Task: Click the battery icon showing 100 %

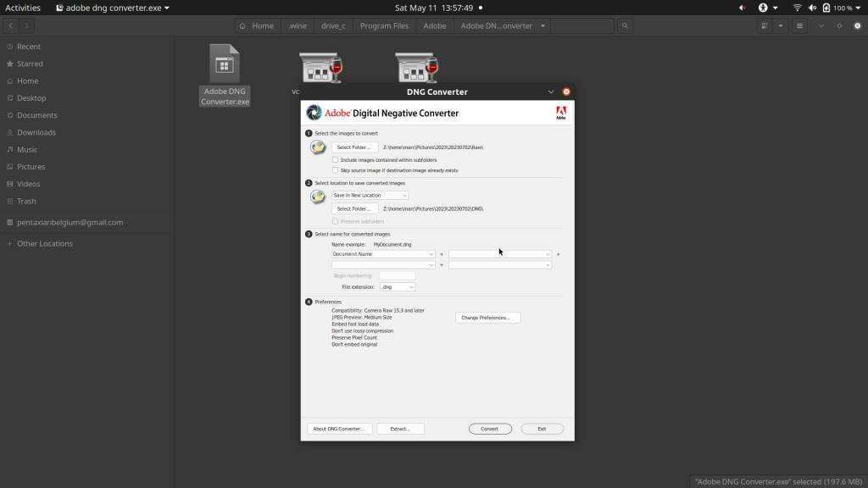Action: point(826,8)
